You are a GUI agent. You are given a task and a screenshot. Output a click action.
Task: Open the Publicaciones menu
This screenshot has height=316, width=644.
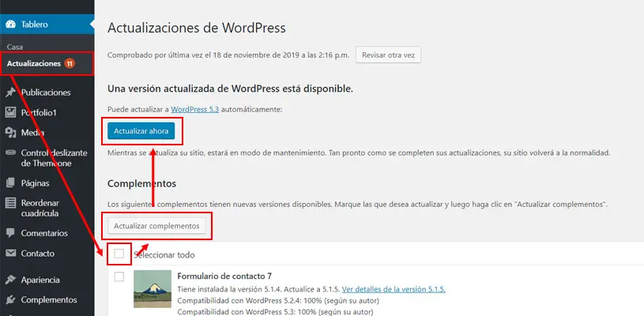click(47, 92)
